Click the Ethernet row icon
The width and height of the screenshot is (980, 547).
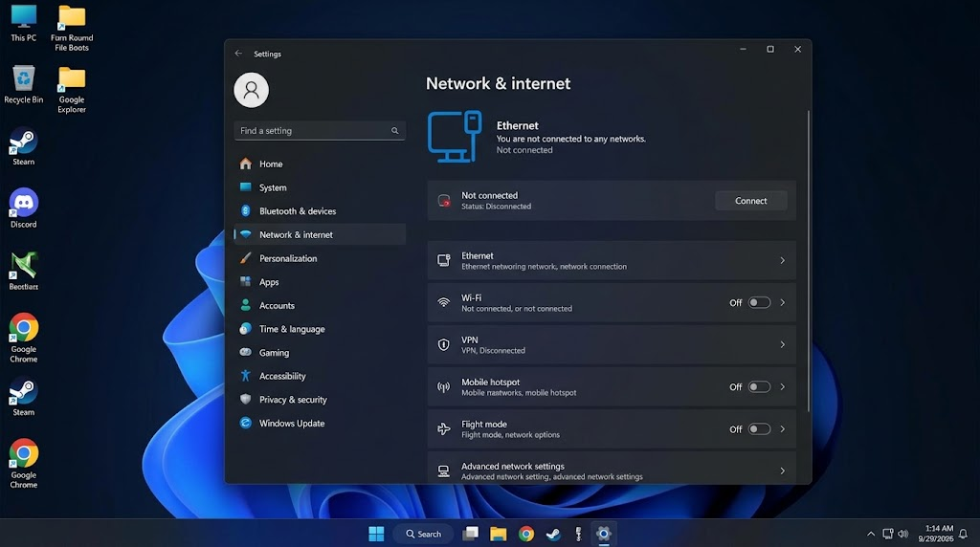click(x=444, y=260)
